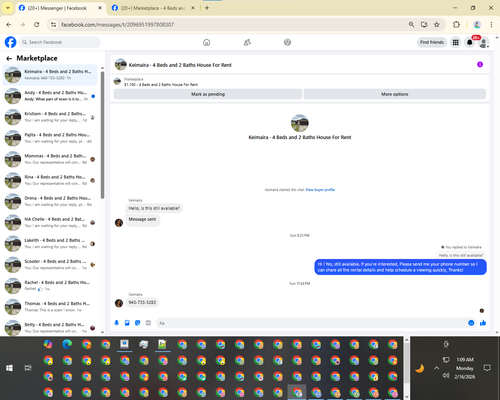
Task: Open the GIF picker icon
Action: pyautogui.click(x=148, y=323)
